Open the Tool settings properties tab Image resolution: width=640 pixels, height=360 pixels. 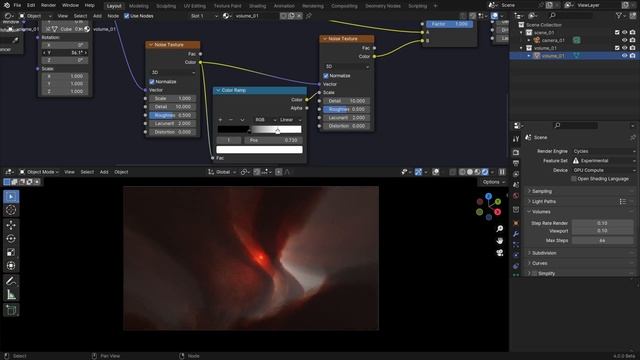516,139
